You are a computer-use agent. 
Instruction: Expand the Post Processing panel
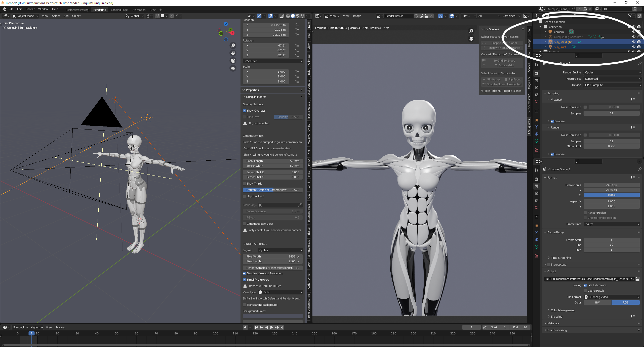[x=557, y=330]
